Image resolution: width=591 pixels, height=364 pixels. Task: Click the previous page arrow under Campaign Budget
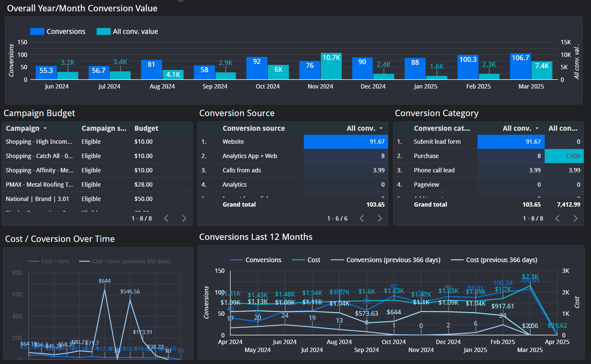click(166, 218)
